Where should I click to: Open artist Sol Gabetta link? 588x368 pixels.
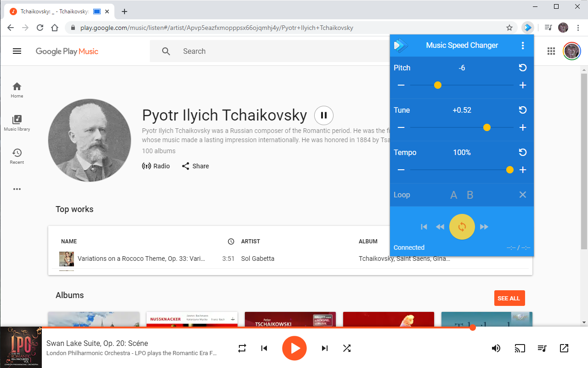coord(258,259)
